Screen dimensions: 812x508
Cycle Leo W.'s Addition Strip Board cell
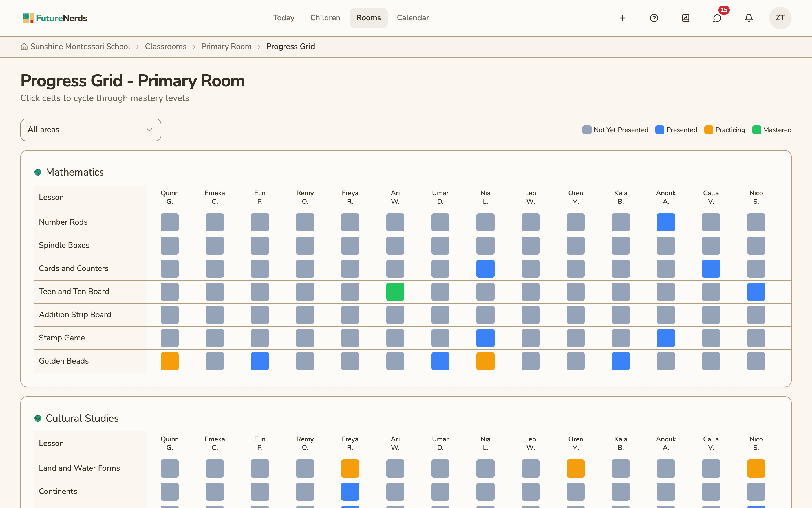coord(531,315)
